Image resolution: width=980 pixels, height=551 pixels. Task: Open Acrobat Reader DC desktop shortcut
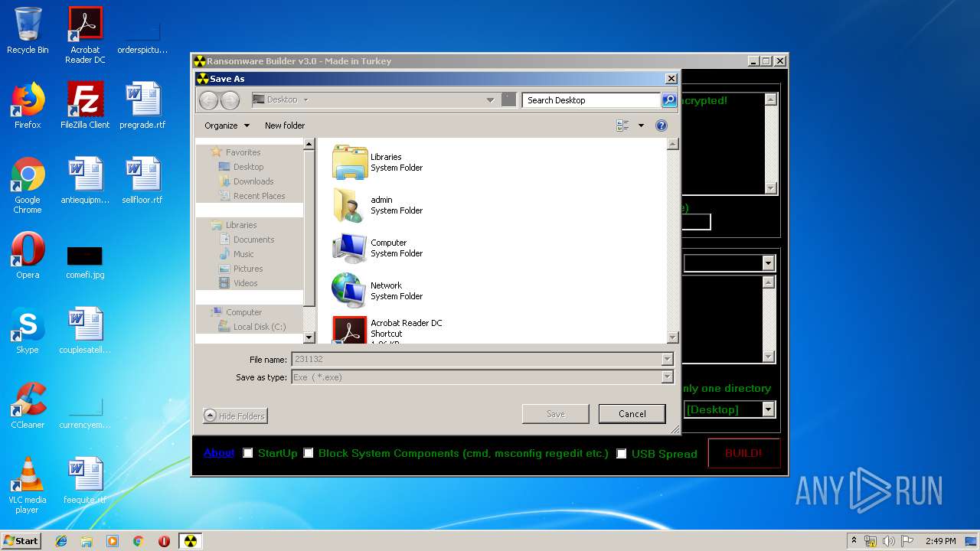[x=85, y=35]
